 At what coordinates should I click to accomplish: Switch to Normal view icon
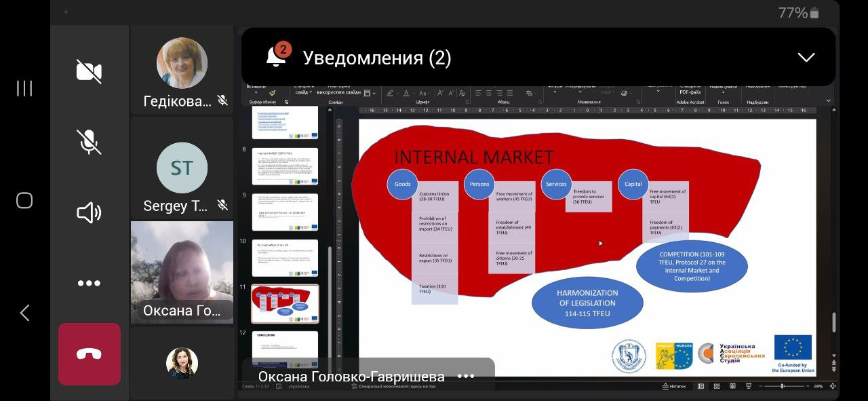pyautogui.click(x=701, y=387)
